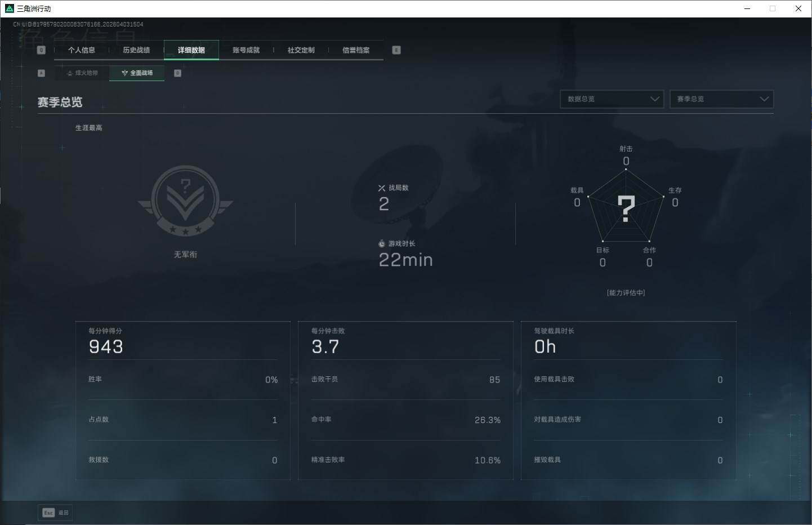
Task: Switch to the 烽火地带 mode sub-tab
Action: pyautogui.click(x=82, y=73)
